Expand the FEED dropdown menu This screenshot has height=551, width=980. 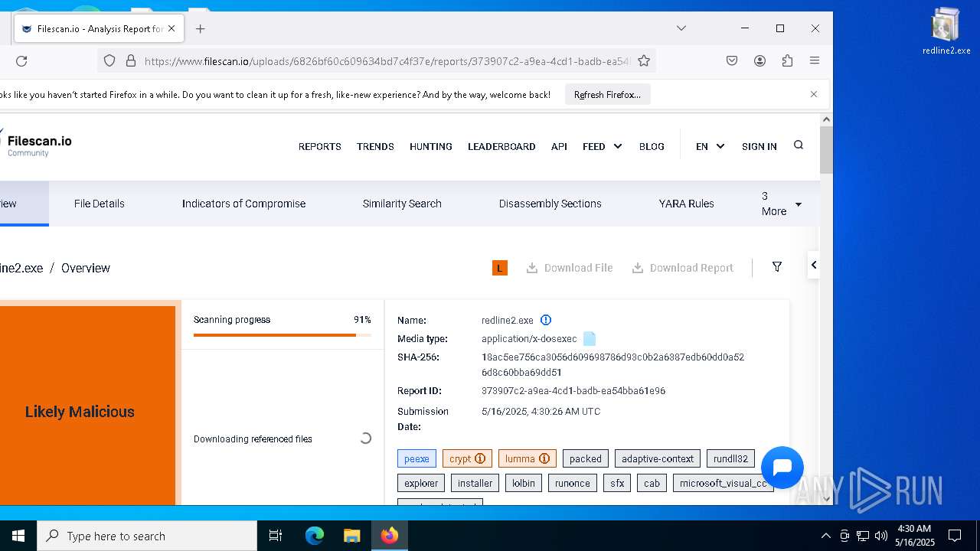click(603, 146)
